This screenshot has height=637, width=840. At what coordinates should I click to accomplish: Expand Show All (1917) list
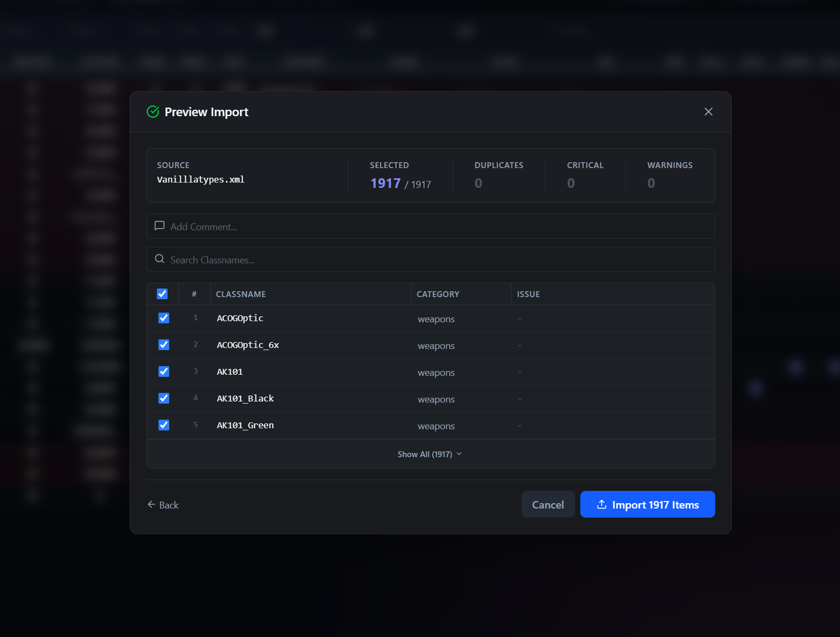pos(430,454)
